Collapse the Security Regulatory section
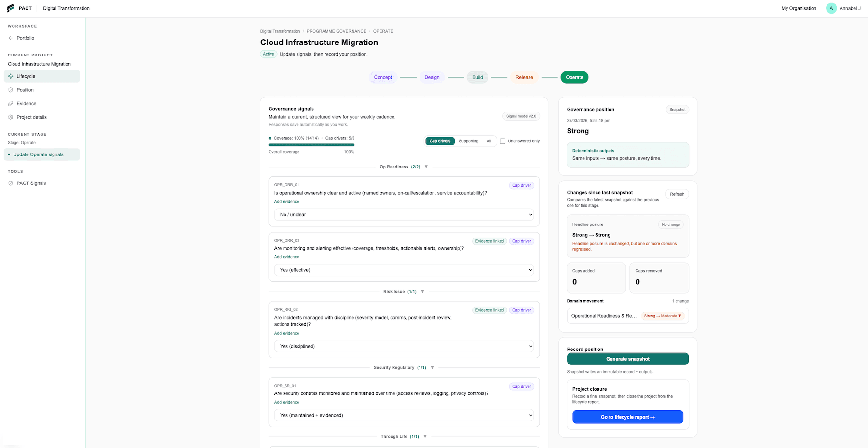The image size is (868, 448). coord(433,368)
